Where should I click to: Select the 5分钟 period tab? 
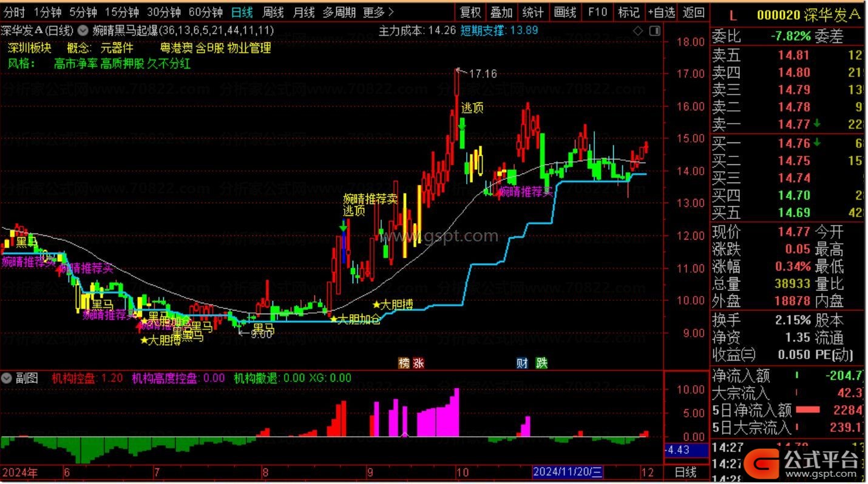click(83, 12)
